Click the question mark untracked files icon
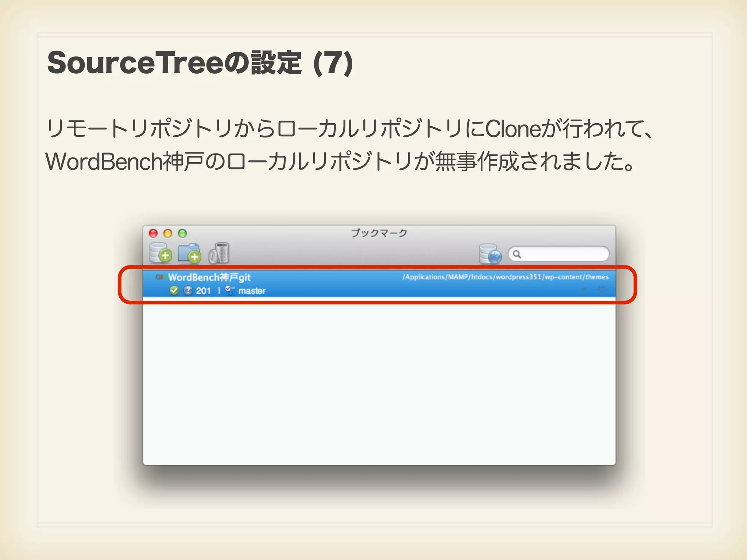Image resolution: width=747 pixels, height=560 pixels. pyautogui.click(x=188, y=291)
